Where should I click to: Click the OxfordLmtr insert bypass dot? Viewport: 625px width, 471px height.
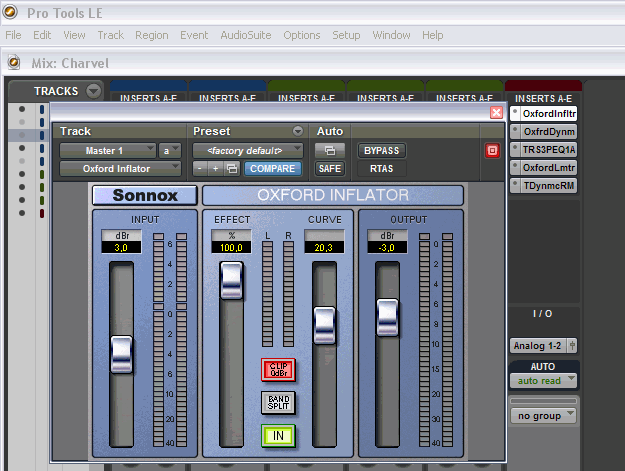click(x=515, y=166)
